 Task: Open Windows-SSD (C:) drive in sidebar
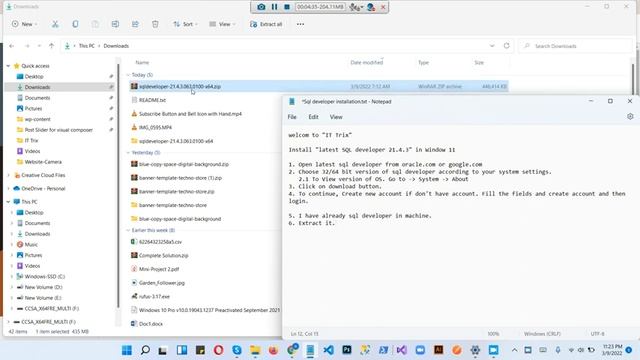(x=44, y=276)
